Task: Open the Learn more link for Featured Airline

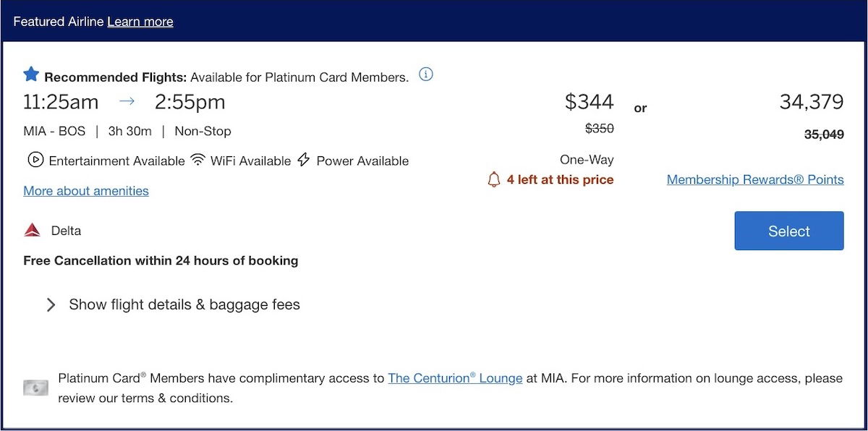Action: point(140,22)
